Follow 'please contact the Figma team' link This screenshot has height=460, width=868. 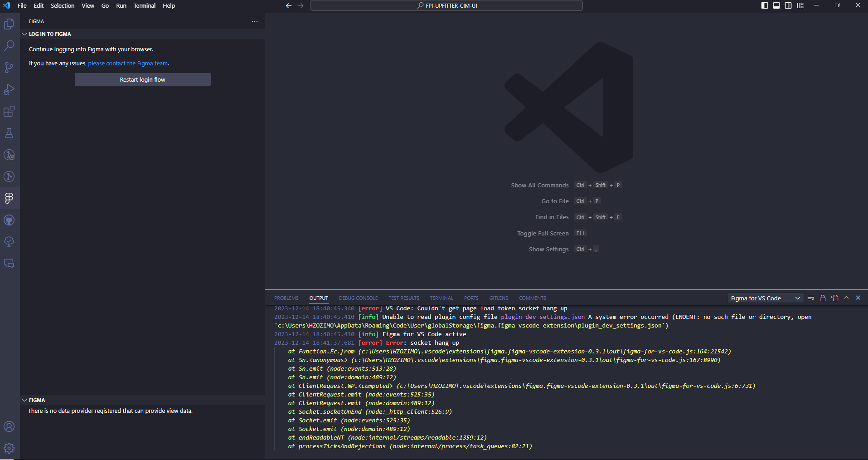coord(128,64)
